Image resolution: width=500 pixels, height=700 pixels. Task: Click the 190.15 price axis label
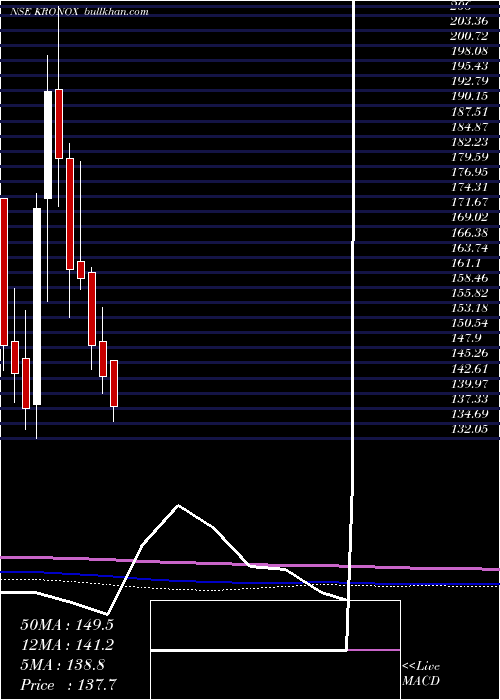(x=471, y=96)
